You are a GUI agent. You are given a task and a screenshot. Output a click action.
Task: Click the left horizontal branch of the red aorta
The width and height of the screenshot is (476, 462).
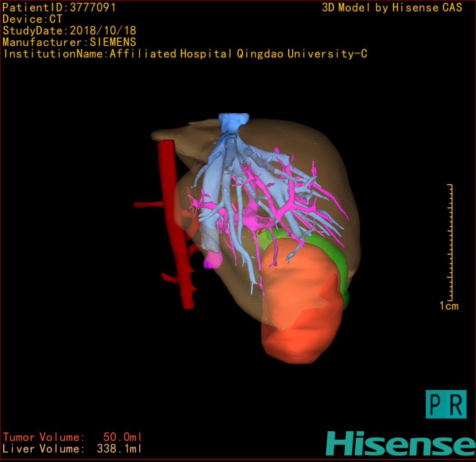148,204
